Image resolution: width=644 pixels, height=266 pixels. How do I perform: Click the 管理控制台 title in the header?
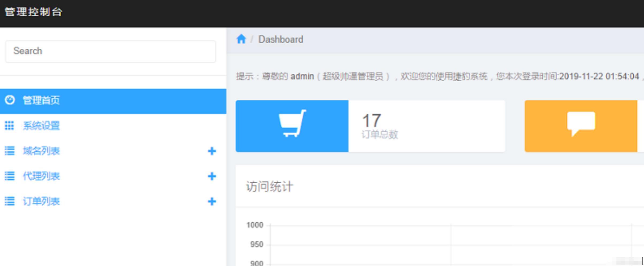(33, 12)
